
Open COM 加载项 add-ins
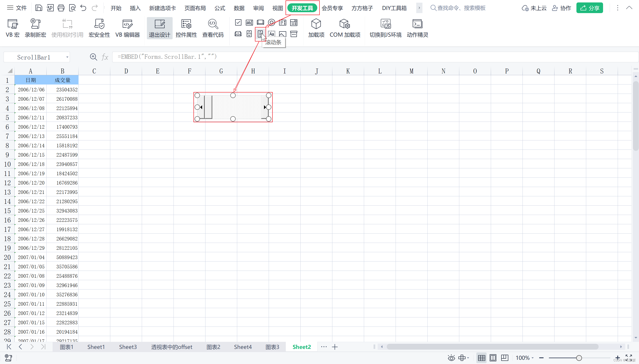pyautogui.click(x=345, y=28)
